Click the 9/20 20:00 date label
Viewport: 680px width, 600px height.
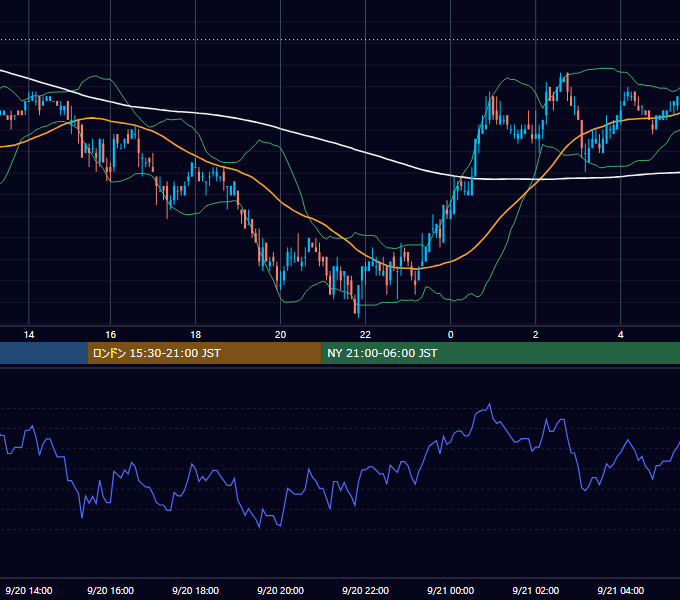(281, 590)
